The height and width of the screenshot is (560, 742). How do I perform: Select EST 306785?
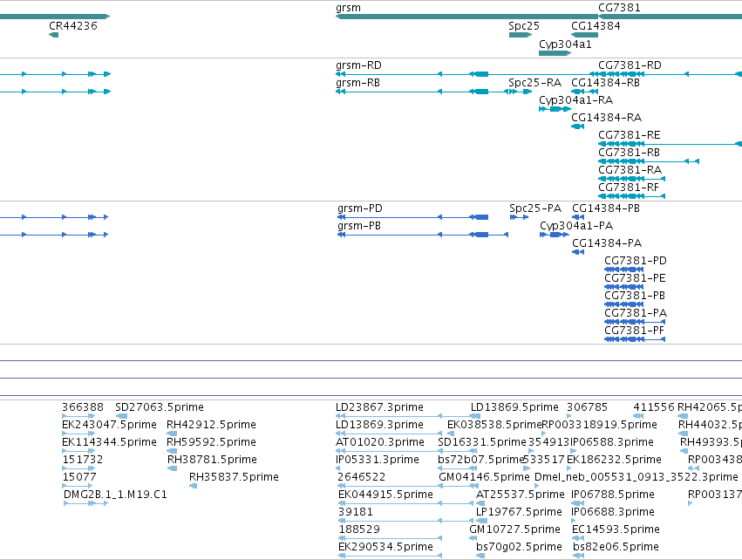pyautogui.click(x=587, y=407)
